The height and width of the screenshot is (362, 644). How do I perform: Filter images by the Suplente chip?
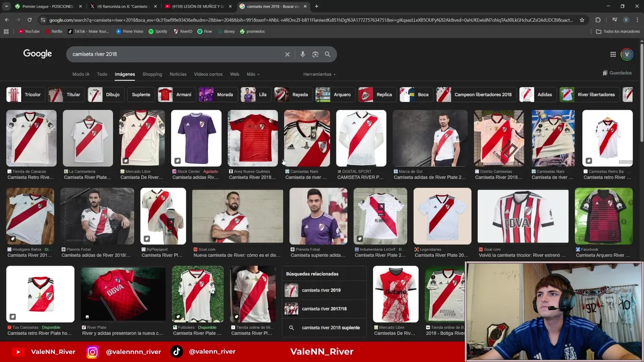pyautogui.click(x=141, y=95)
